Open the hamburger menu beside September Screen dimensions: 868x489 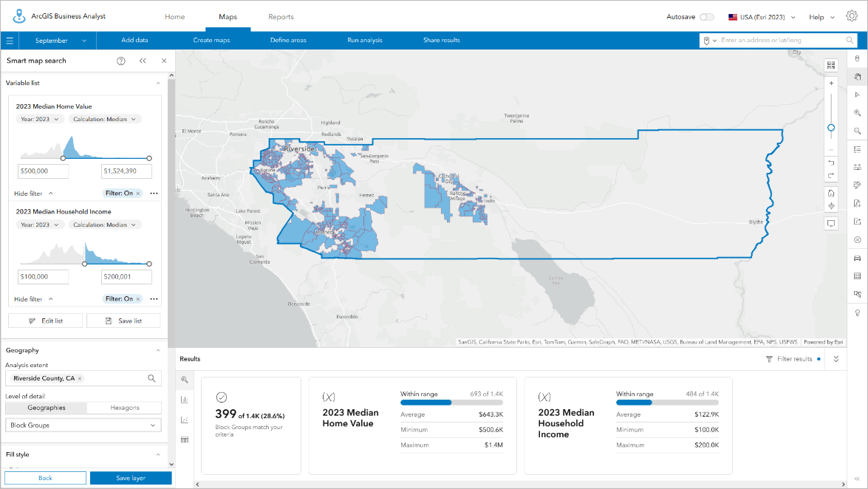tap(9, 40)
